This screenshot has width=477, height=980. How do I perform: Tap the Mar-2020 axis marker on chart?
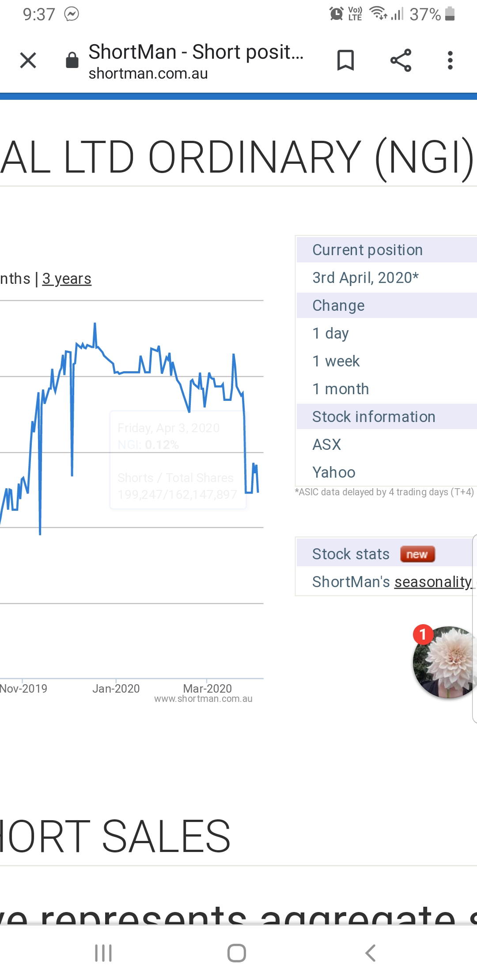tap(207, 688)
